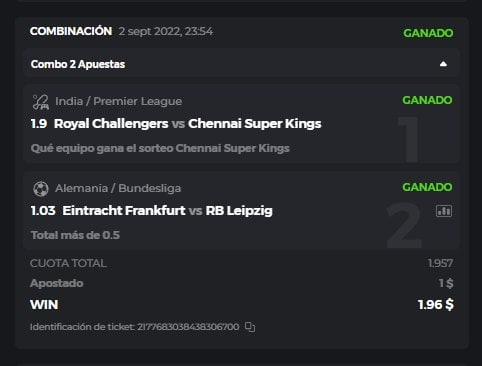The height and width of the screenshot is (366, 482).
Task: Open match statistics chart icon for Eintracht Frankfurt
Action: pos(444,211)
